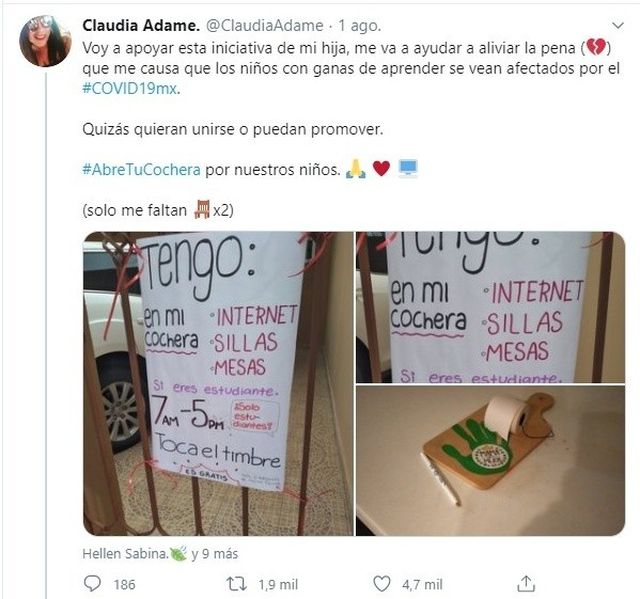Open Claudia Adame's profile picture
The width and height of the screenshot is (640, 599).
click(x=45, y=41)
